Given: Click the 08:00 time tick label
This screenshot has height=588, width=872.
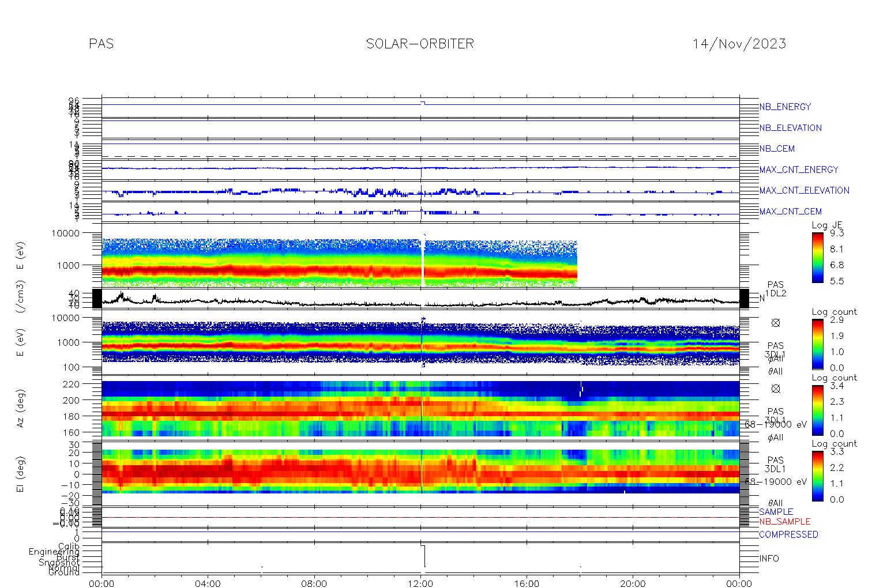Looking at the screenshot, I should point(314,583).
